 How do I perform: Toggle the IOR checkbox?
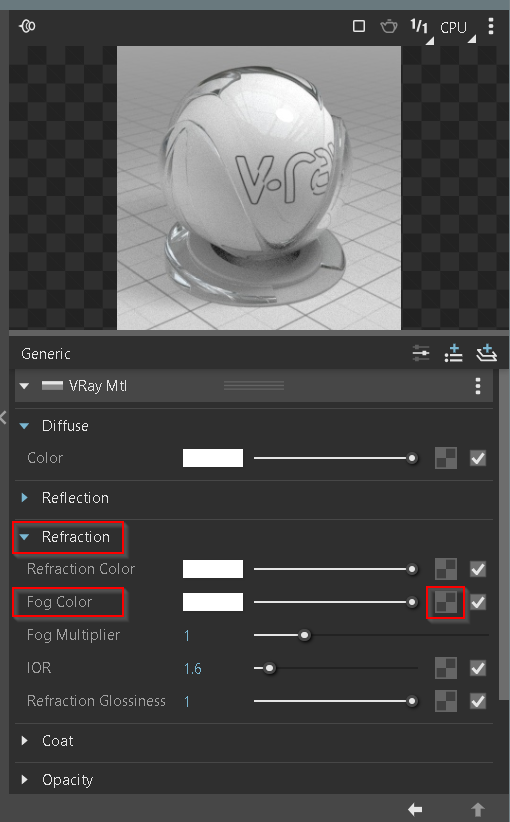pos(478,668)
